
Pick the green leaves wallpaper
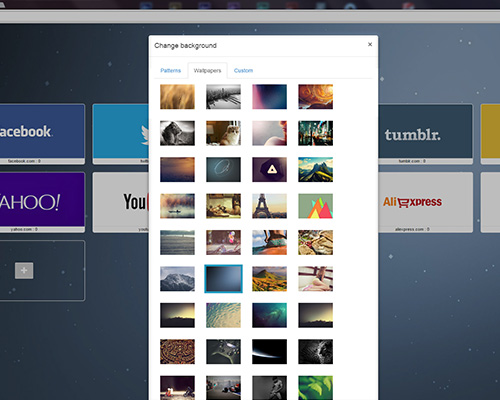(x=315, y=388)
